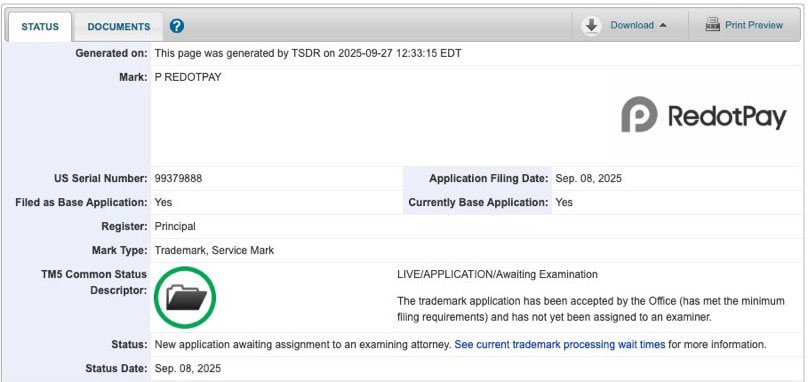Expand the Download dropdown arrow

pos(663,25)
